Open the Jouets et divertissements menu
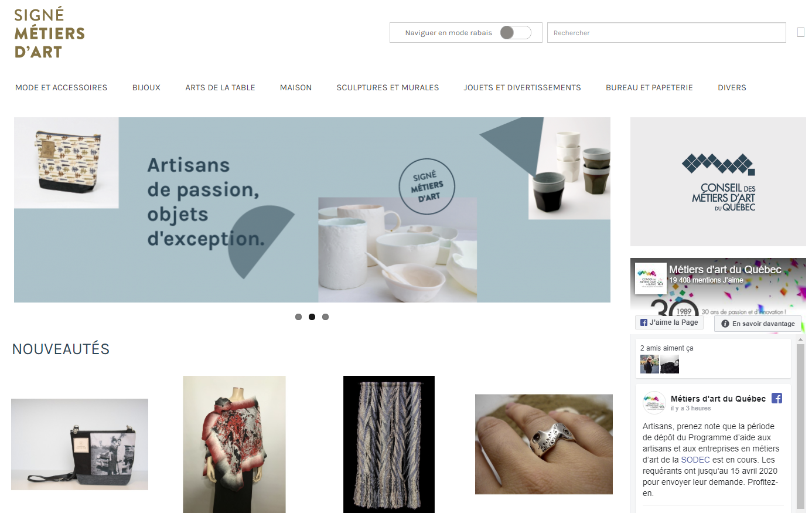Viewport: 812px width, 513px height. click(x=523, y=88)
